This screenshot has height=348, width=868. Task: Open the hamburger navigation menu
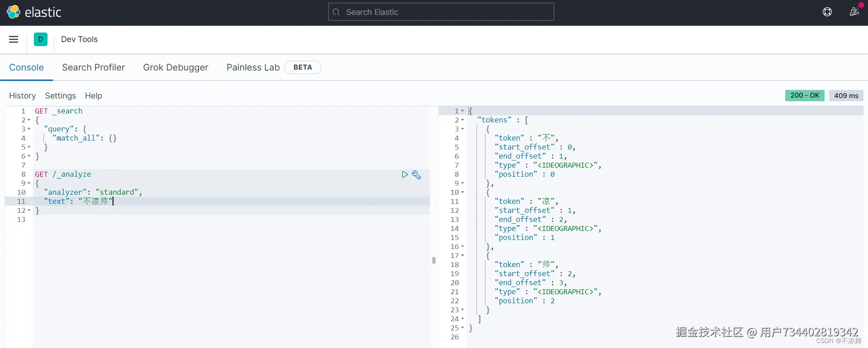pos(14,39)
